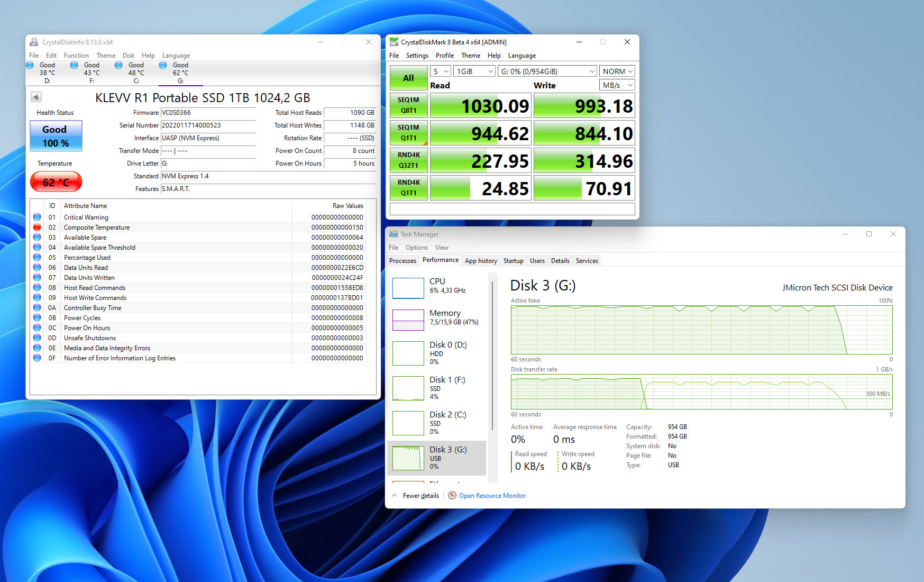Open the Edit menu in CrystalDiskInfo
Viewport: 924px width, 582px height.
coord(51,55)
